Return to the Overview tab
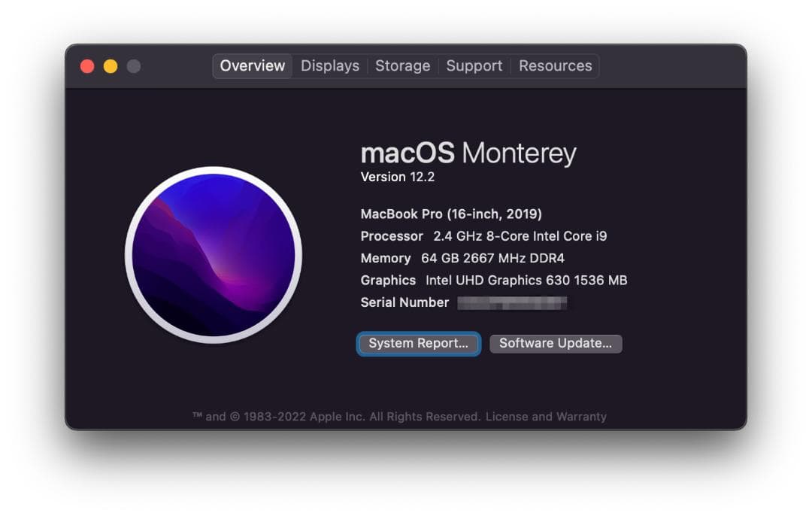Screen dimensions: 812x516 [252, 66]
